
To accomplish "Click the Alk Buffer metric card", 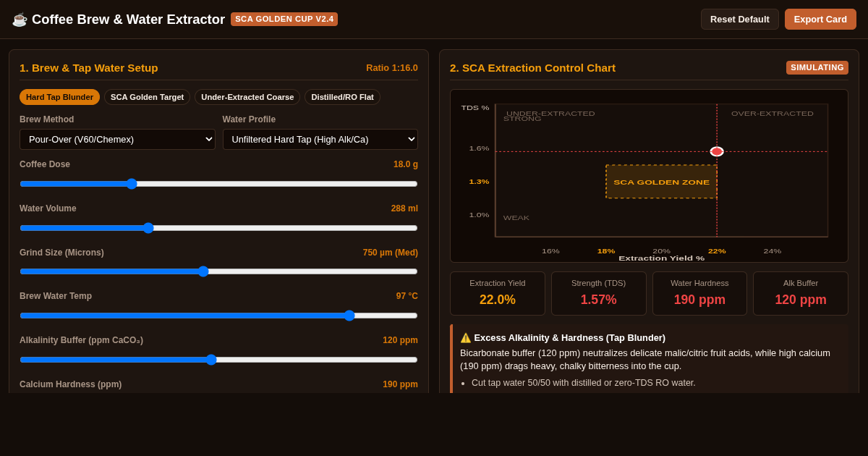I will point(801,293).
